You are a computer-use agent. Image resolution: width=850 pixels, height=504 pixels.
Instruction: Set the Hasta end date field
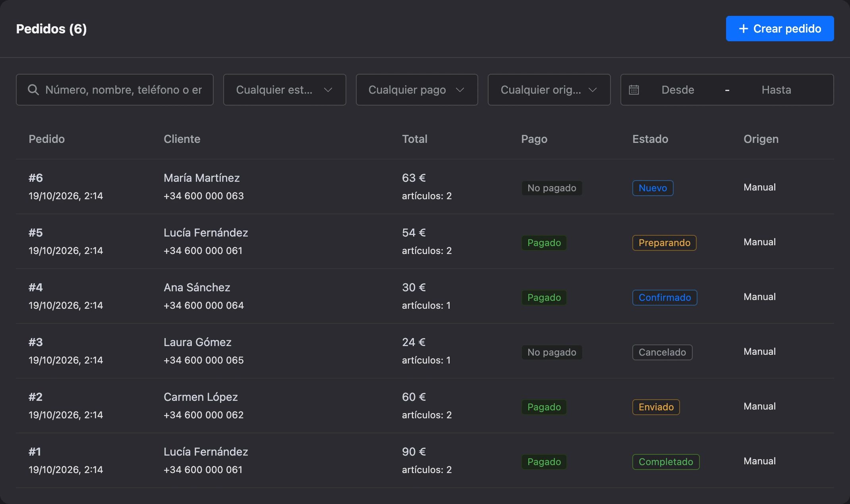pos(776,90)
